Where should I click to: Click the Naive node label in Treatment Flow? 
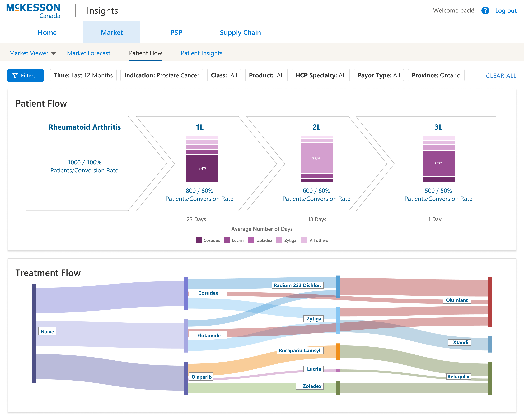point(47,331)
